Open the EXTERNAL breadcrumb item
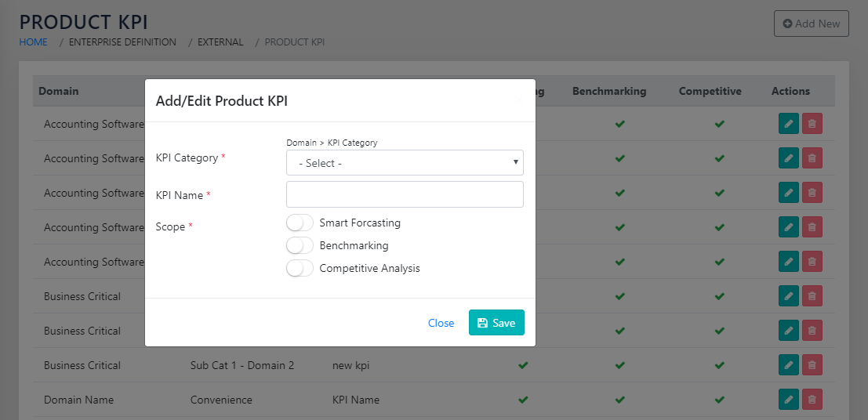The height and width of the screenshot is (420, 868). click(220, 42)
